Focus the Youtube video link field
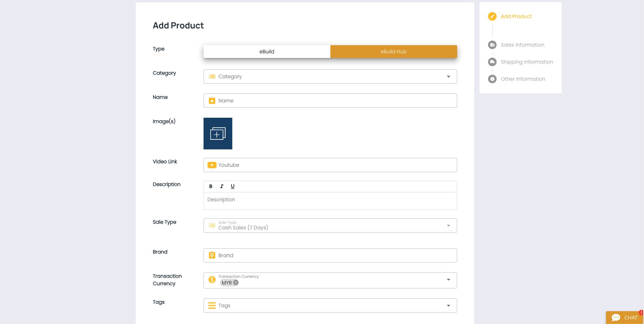644x324 pixels. [334, 165]
